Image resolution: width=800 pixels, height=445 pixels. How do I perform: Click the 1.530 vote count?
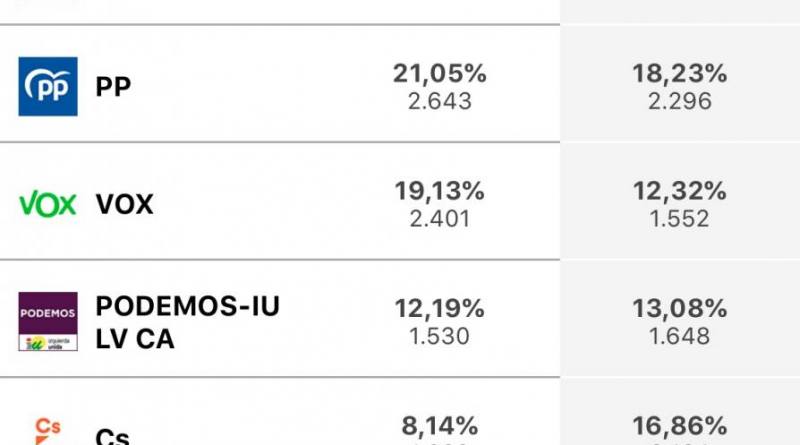[440, 336]
